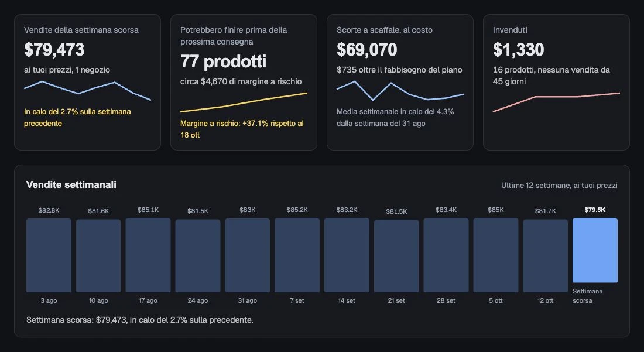This screenshot has width=644, height=352.
Task: Click the "ai tuoi prezzi, 1 negozio" subtitle
Action: (x=67, y=70)
